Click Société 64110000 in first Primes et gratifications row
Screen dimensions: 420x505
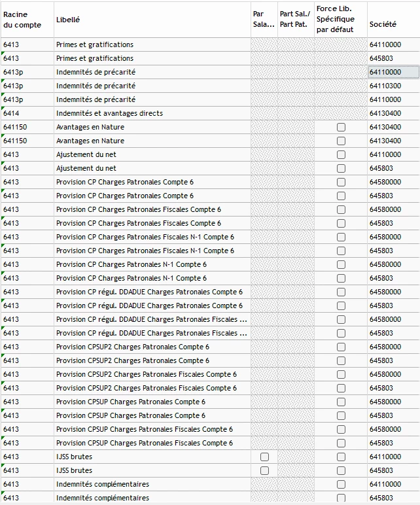click(x=394, y=44)
